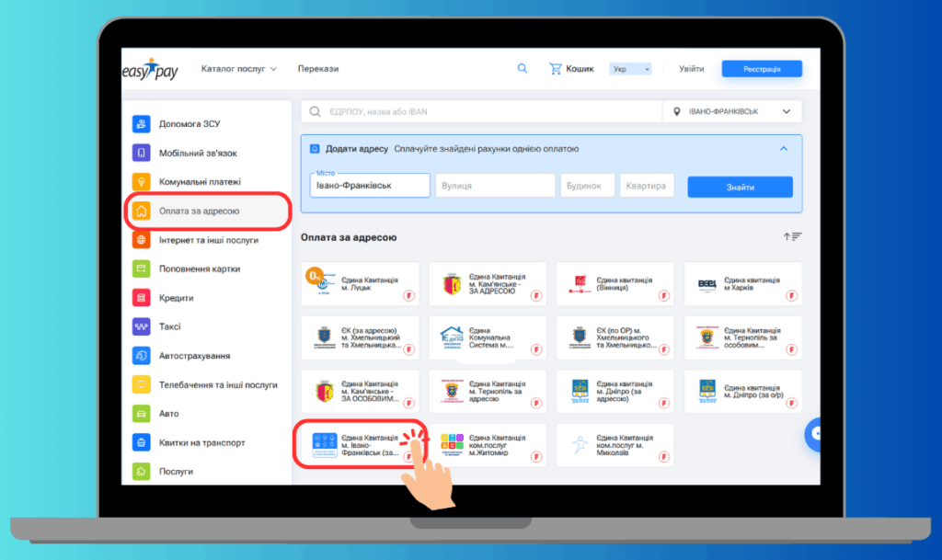942x560 pixels.
Task: Click the Квартира input field
Action: pos(647,186)
